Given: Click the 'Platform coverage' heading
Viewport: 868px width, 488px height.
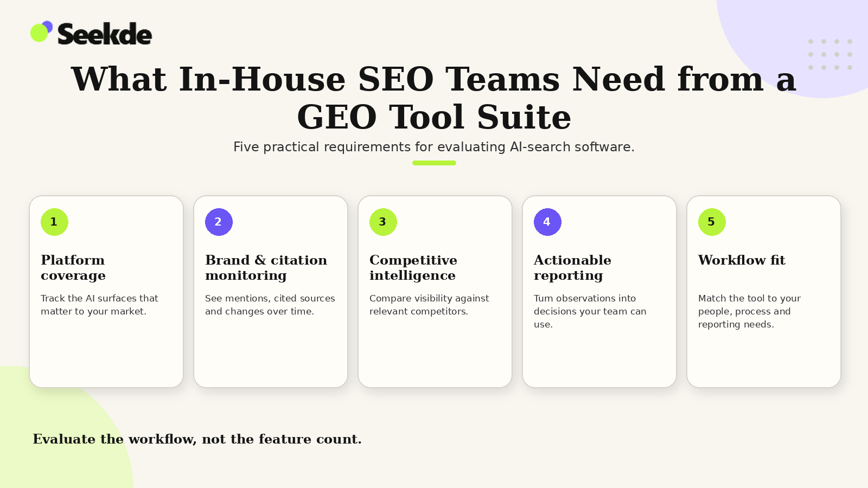Looking at the screenshot, I should tap(73, 268).
